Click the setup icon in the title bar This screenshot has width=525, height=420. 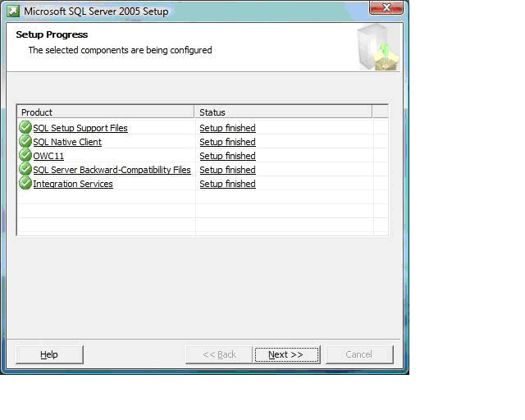pyautogui.click(x=13, y=11)
